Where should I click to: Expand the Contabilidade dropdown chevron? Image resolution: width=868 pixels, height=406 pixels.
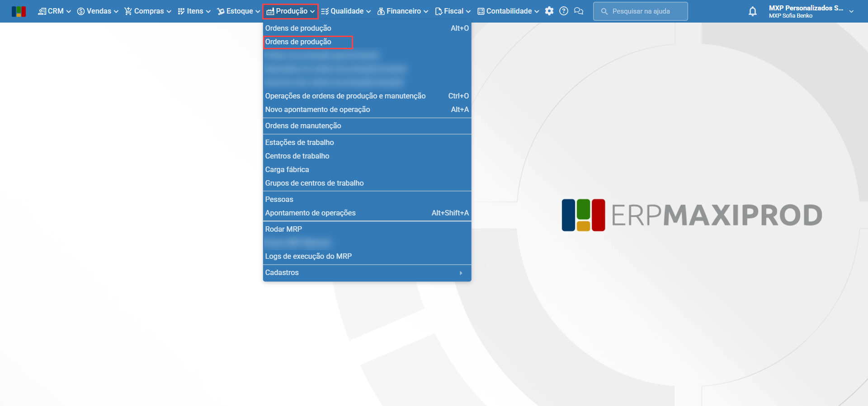tap(537, 12)
